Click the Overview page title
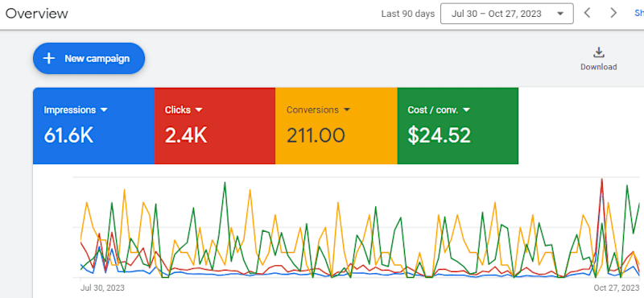644x298 pixels. (x=36, y=14)
